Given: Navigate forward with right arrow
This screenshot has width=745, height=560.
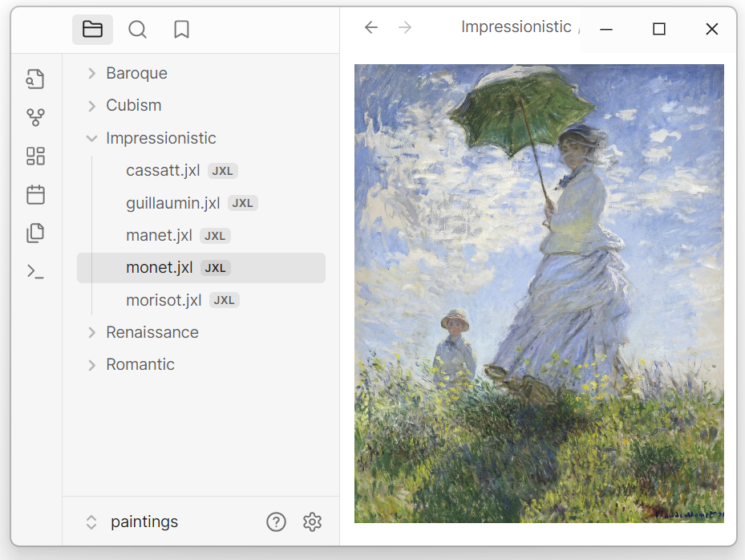Looking at the screenshot, I should click(x=405, y=27).
